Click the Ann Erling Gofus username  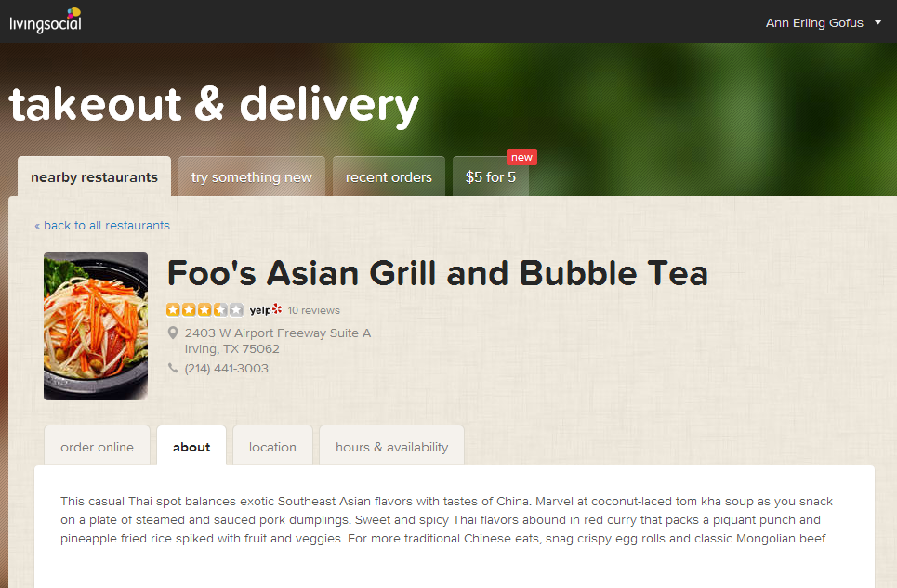[x=814, y=23]
